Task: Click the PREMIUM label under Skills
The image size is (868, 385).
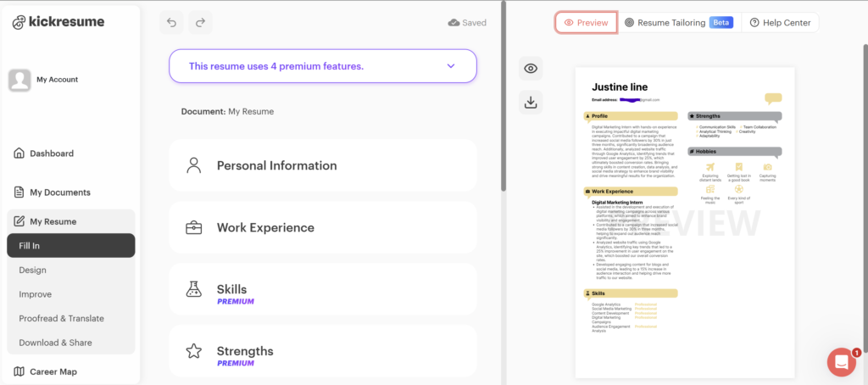Action: (236, 302)
